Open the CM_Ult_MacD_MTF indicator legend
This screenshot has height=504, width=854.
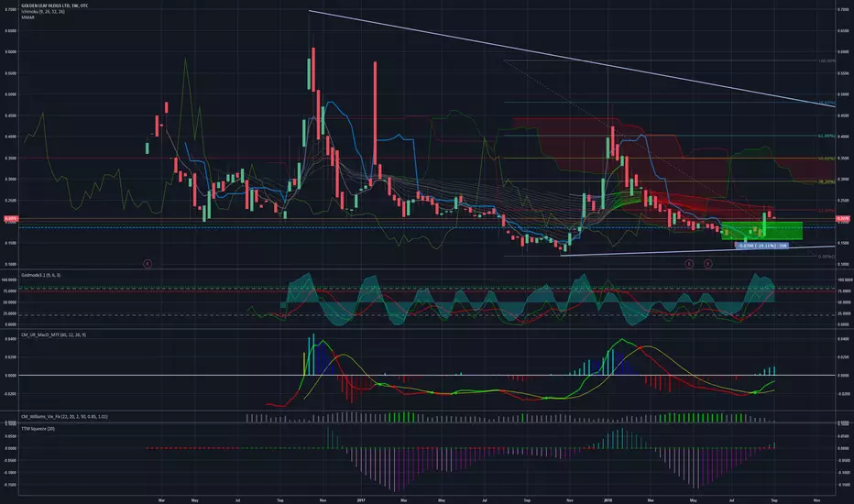(53, 335)
